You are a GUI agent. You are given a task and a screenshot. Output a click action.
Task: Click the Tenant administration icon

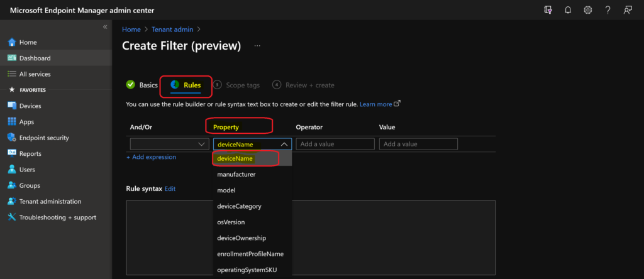pos(12,202)
